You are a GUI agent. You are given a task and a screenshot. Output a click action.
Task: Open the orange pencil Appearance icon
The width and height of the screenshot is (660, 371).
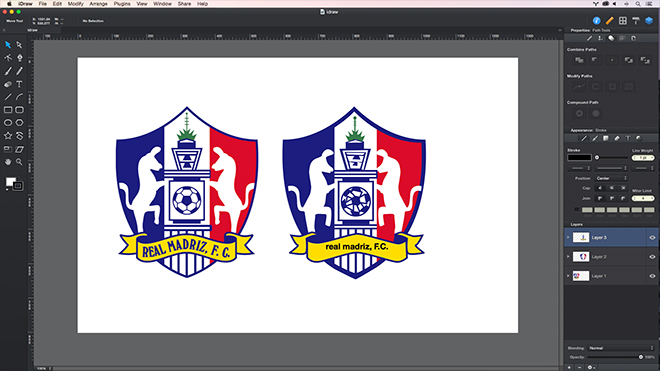point(609,21)
